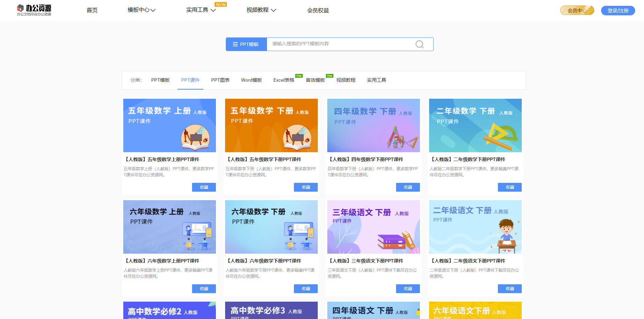Image resolution: width=644 pixels, height=319 pixels.
Task: Click 收藏 under 五年级数学下册 card
Action: click(x=306, y=187)
